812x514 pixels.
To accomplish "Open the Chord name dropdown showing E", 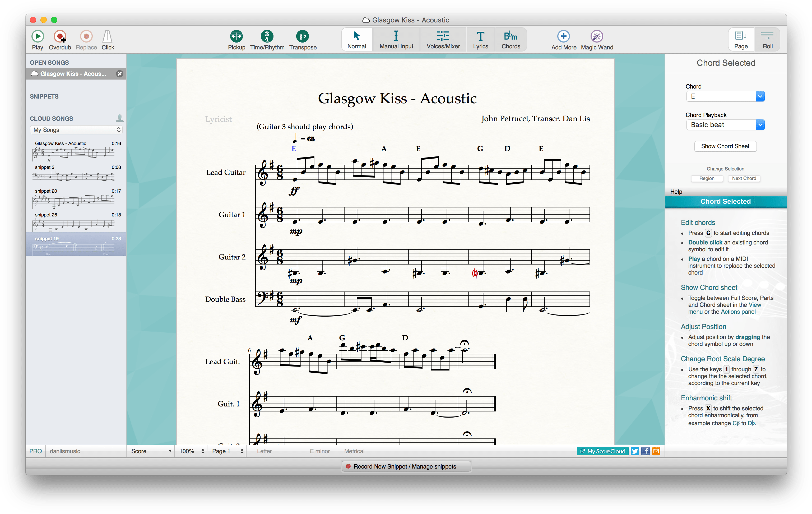I will (725, 96).
